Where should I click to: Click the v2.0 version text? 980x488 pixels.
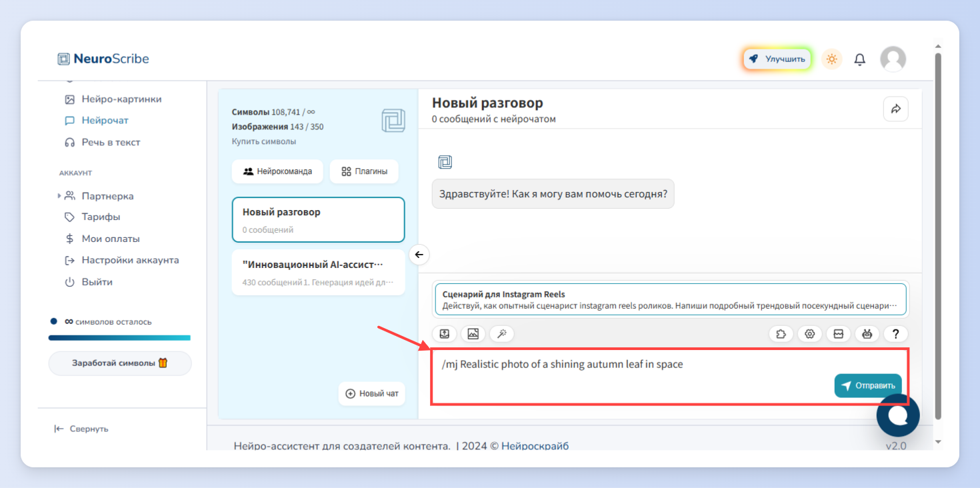pyautogui.click(x=896, y=446)
